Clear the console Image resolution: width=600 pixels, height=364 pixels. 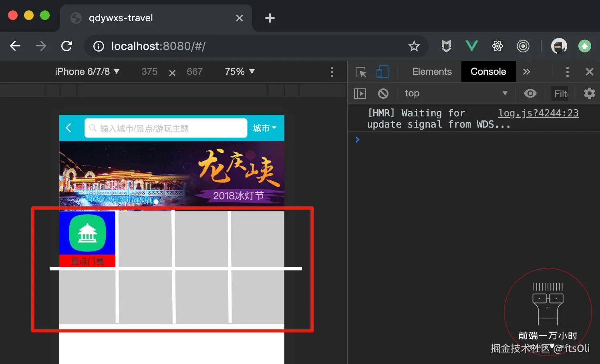point(383,94)
